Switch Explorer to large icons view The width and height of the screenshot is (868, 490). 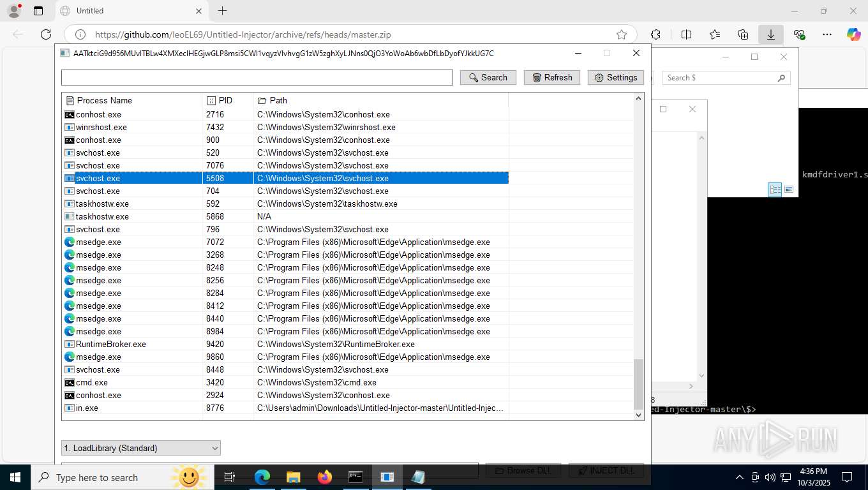pyautogui.click(x=789, y=189)
